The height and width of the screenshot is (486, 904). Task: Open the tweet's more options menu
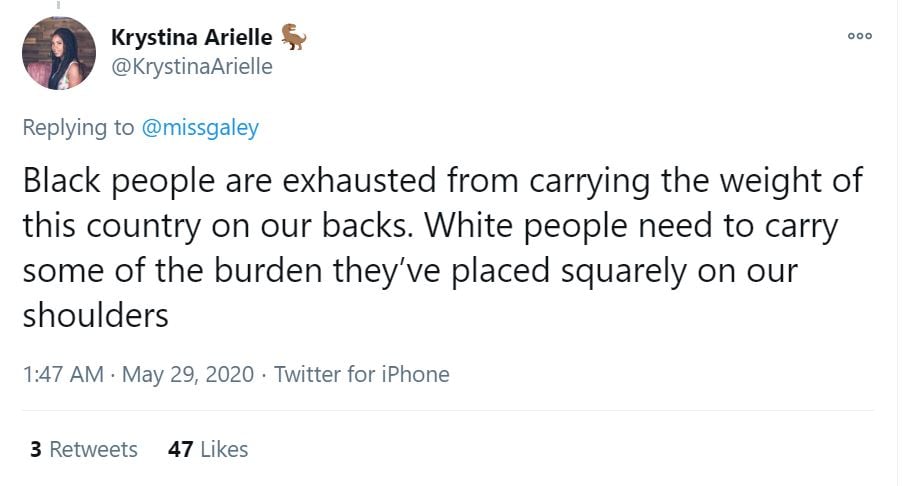pos(859,35)
